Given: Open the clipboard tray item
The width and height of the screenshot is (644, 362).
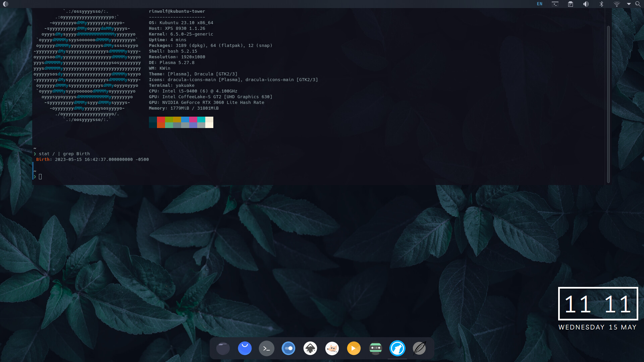Looking at the screenshot, I should coord(571,4).
